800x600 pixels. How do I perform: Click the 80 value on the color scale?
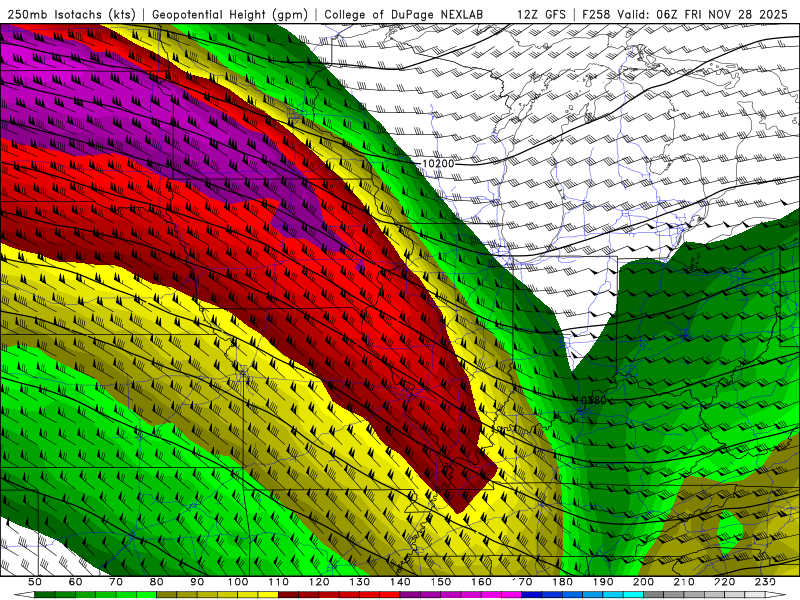pos(156,582)
